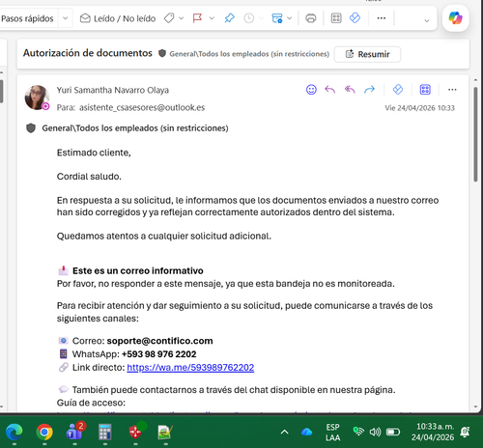Screen dimensions: 483x448
Task: Click the scroll-down arrow of reading pane
Action: click(475, 406)
